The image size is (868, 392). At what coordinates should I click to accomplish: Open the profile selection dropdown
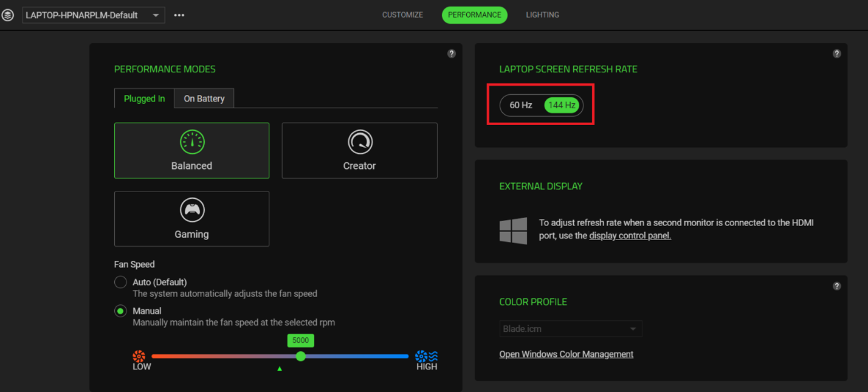pyautogui.click(x=93, y=15)
